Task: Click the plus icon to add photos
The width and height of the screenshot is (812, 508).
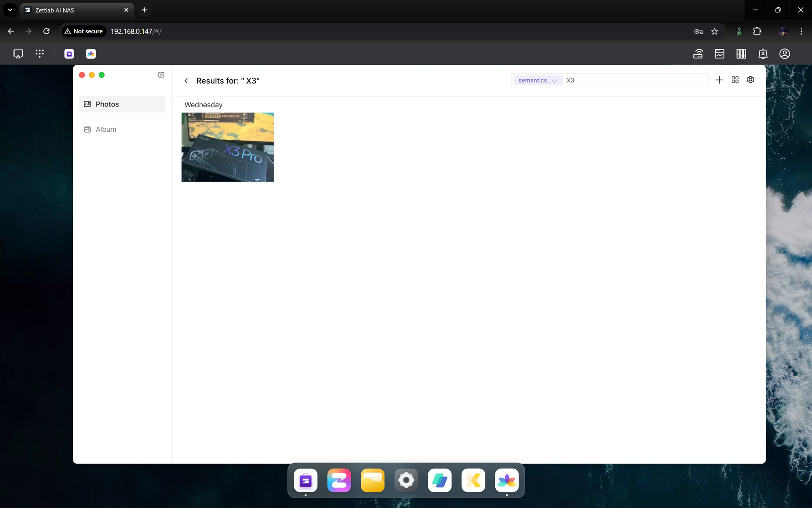Action: [719, 80]
